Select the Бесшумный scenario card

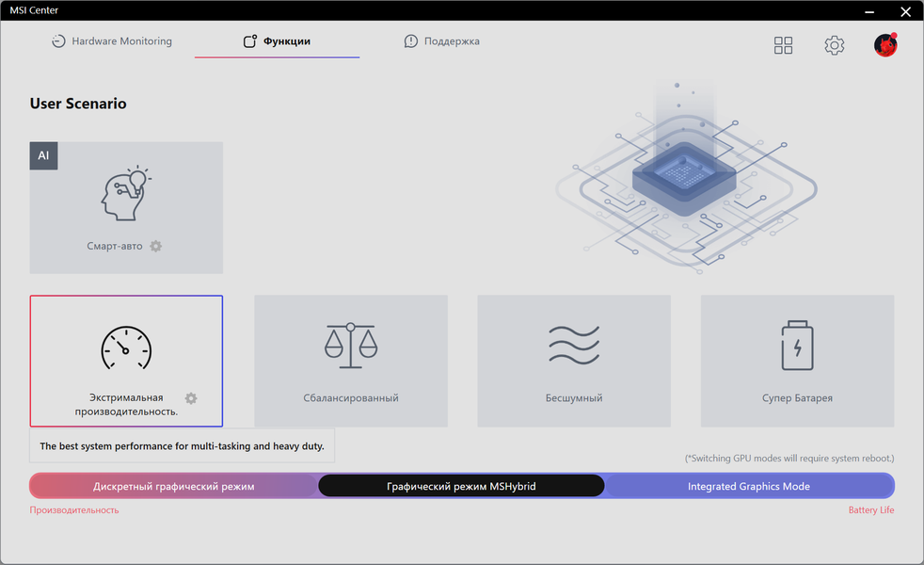click(x=574, y=361)
